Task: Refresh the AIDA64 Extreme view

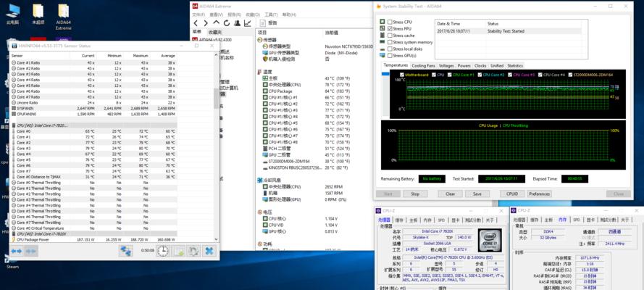Action: [x=227, y=23]
